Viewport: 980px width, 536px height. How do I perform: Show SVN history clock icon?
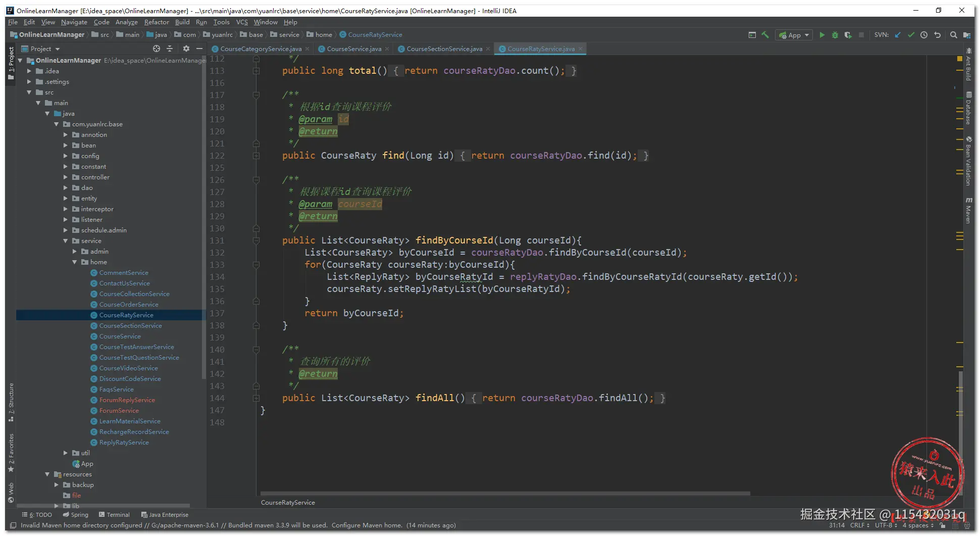tap(924, 35)
